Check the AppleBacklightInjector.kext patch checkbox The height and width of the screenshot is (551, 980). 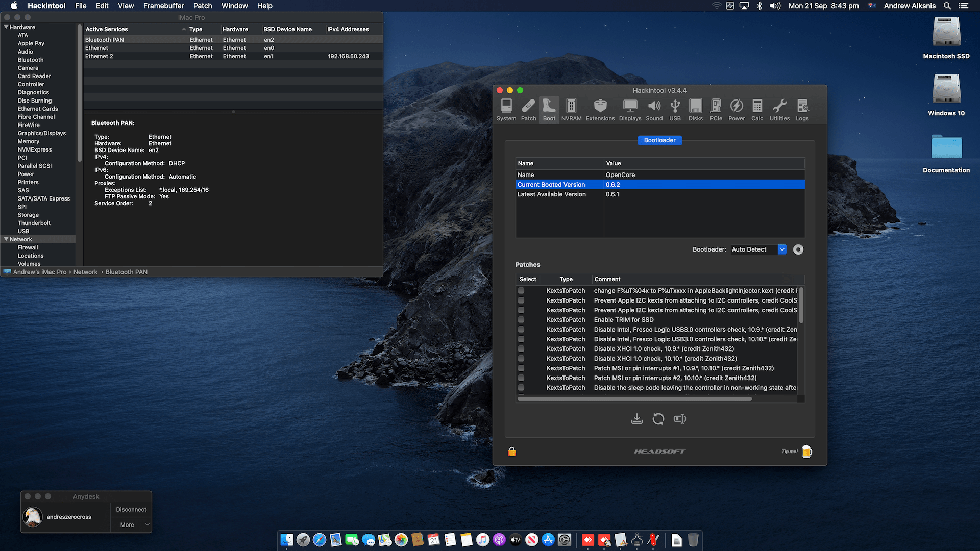pos(521,291)
